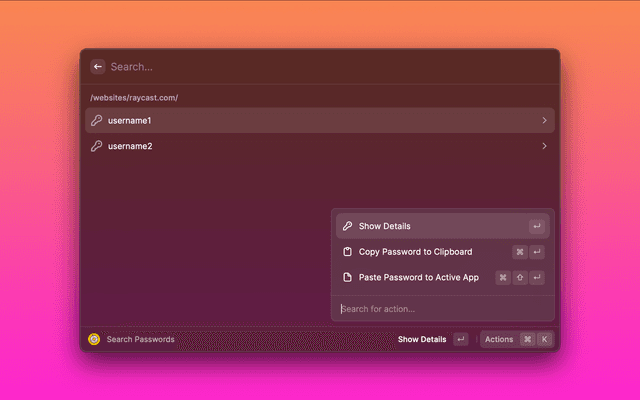Click the key icon in Show Details action
Viewport: 640px width, 400px height.
point(347,226)
